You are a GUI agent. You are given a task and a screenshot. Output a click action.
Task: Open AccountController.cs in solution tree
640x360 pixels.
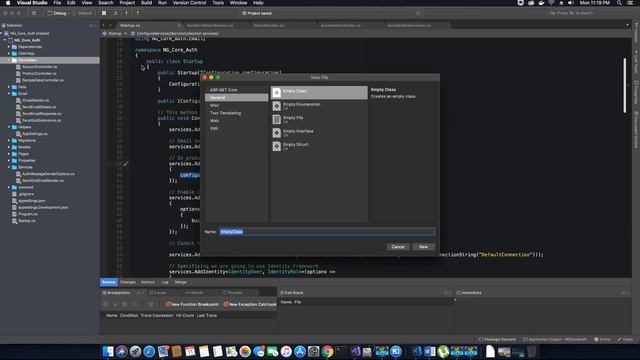39,67
